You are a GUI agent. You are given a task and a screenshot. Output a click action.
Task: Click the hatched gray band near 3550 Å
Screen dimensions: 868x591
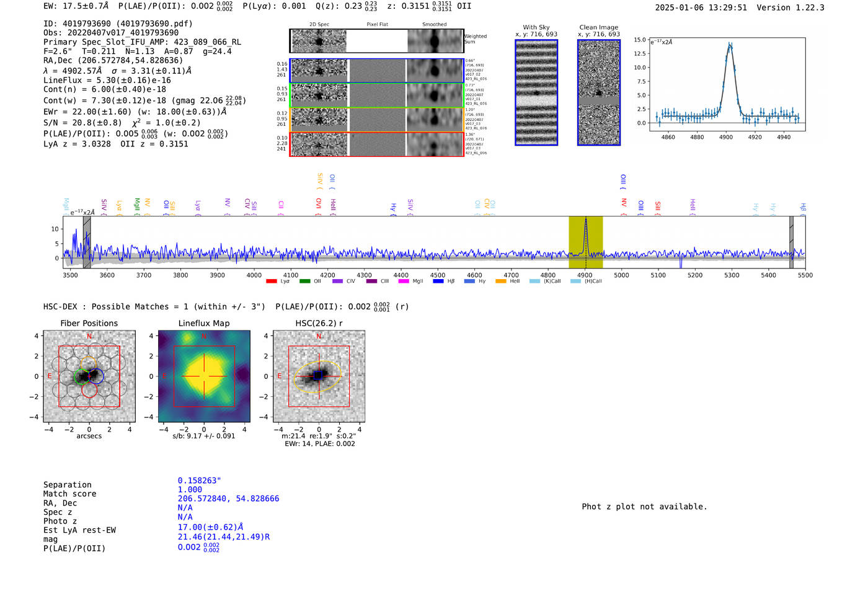(x=87, y=242)
